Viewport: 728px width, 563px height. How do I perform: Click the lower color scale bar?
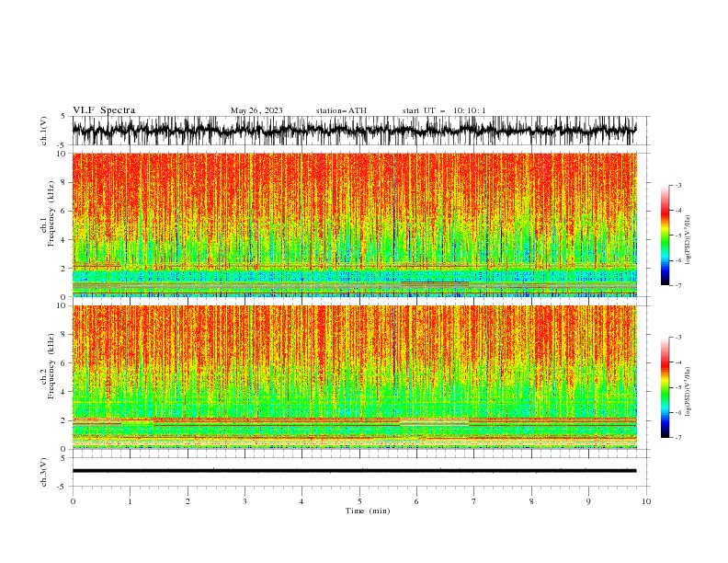pyautogui.click(x=665, y=387)
